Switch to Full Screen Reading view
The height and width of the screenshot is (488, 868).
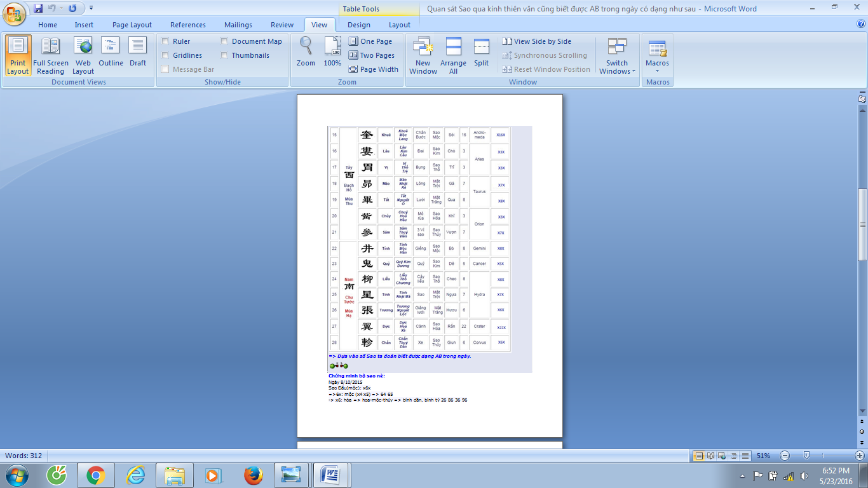(50, 55)
